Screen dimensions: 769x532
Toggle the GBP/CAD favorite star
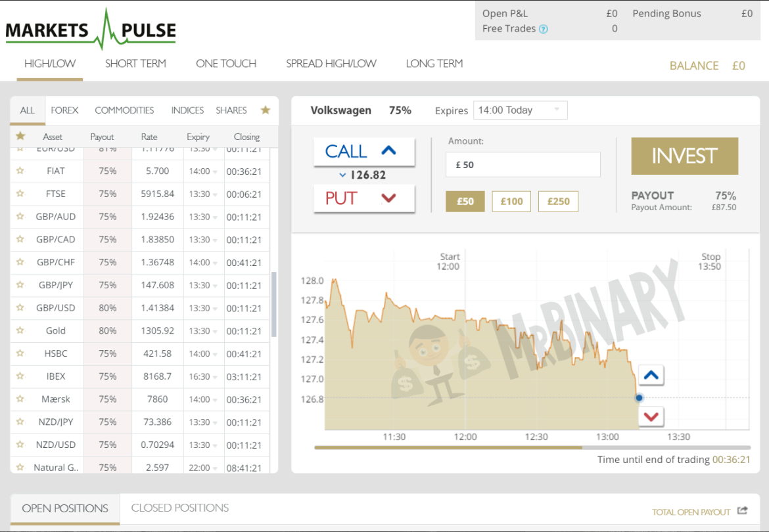[20, 239]
